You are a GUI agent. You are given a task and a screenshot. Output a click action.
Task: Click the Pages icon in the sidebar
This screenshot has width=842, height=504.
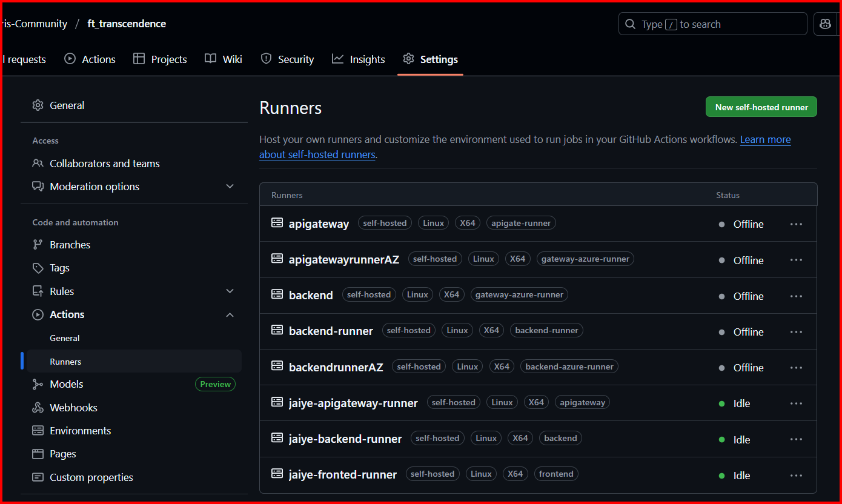[x=38, y=454]
